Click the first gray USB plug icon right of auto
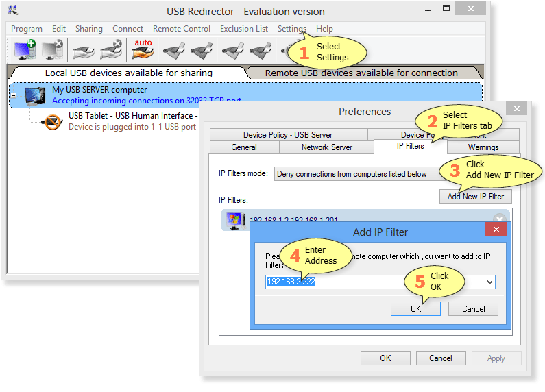The width and height of the screenshot is (545, 392). pos(174,51)
